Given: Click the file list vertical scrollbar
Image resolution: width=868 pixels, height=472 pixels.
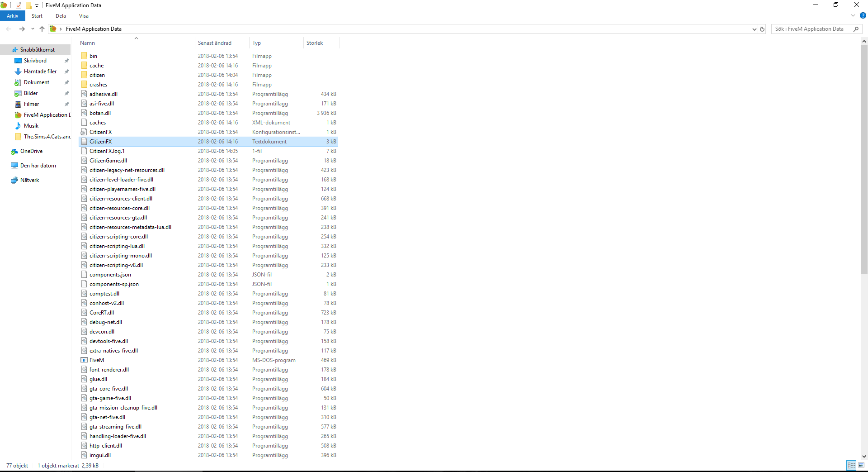Looking at the screenshot, I should click(x=864, y=159).
